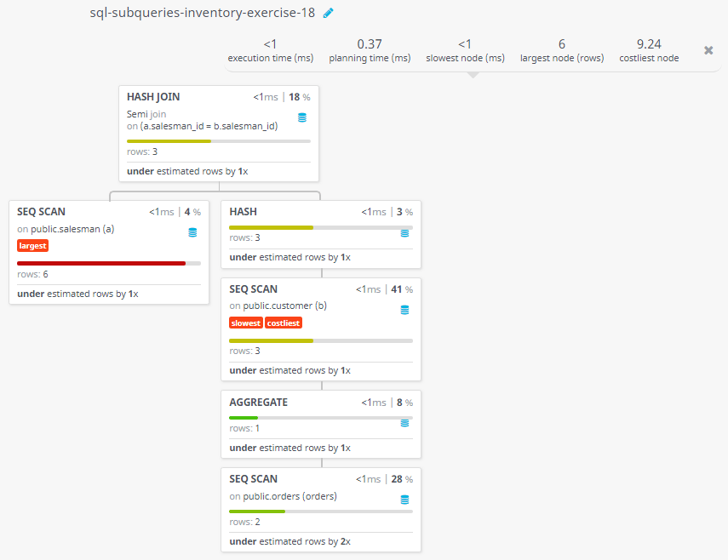The width and height of the screenshot is (728, 560).
Task: Select the 'costliest' tag on the customer node
Action: 284,323
